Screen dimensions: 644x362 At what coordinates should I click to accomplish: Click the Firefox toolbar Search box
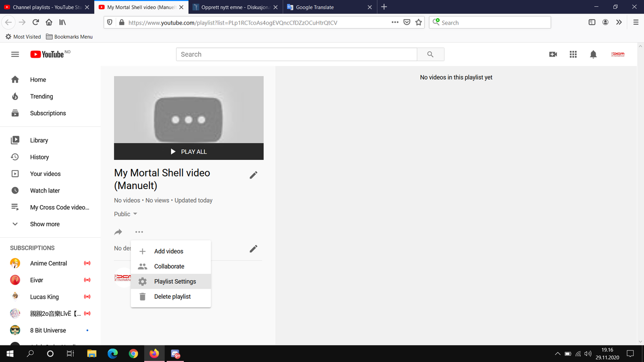click(x=490, y=22)
